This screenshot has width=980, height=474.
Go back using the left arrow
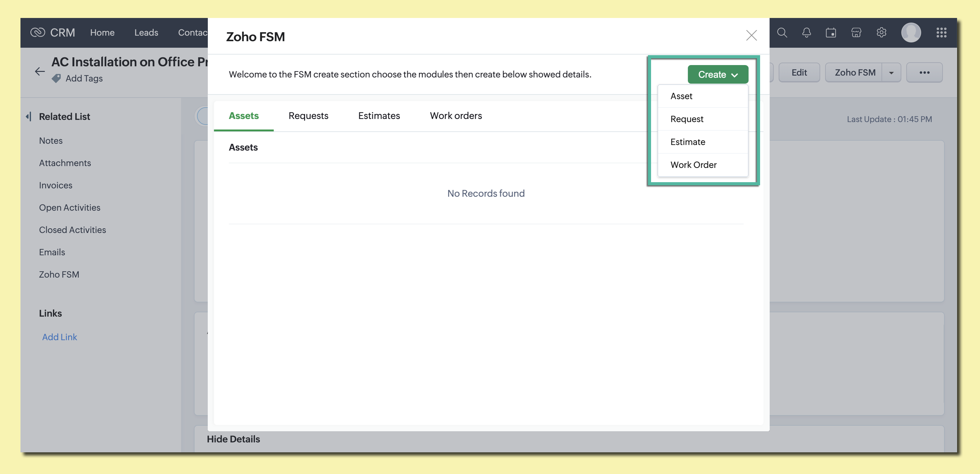coord(40,71)
